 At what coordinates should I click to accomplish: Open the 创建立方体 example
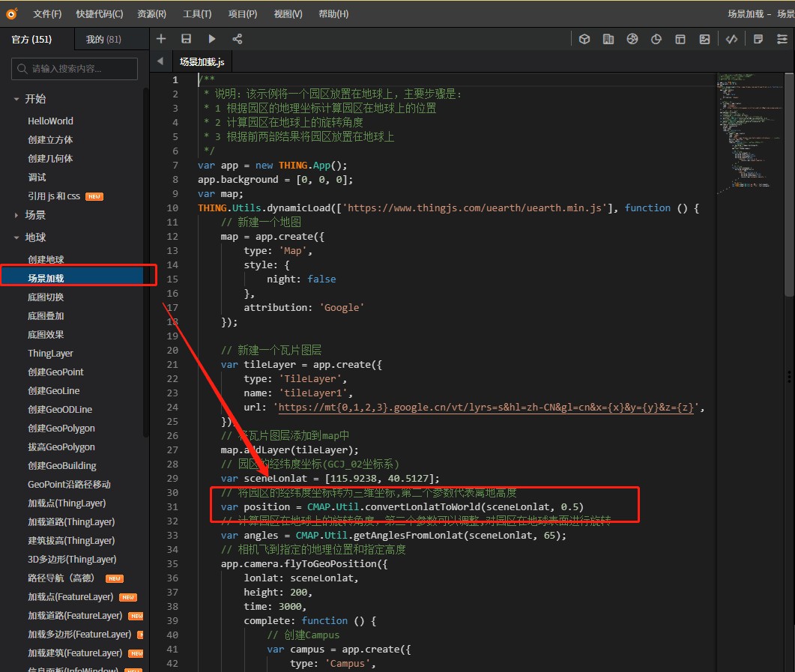pyautogui.click(x=50, y=139)
